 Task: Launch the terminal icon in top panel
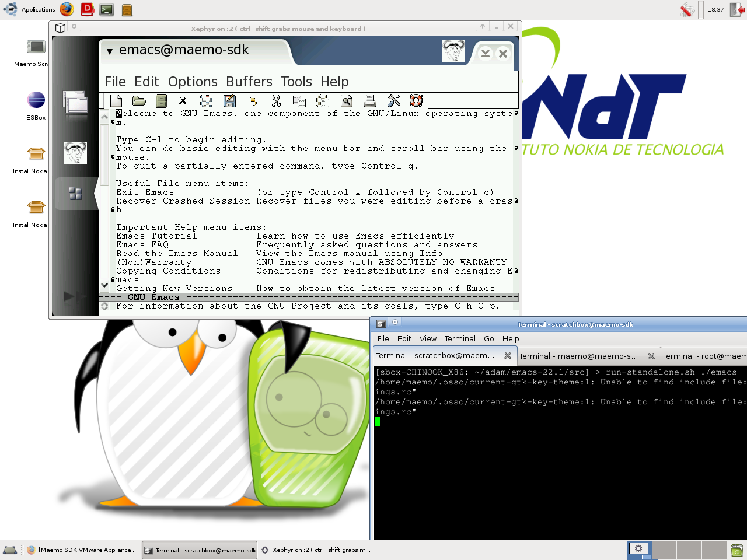click(107, 10)
